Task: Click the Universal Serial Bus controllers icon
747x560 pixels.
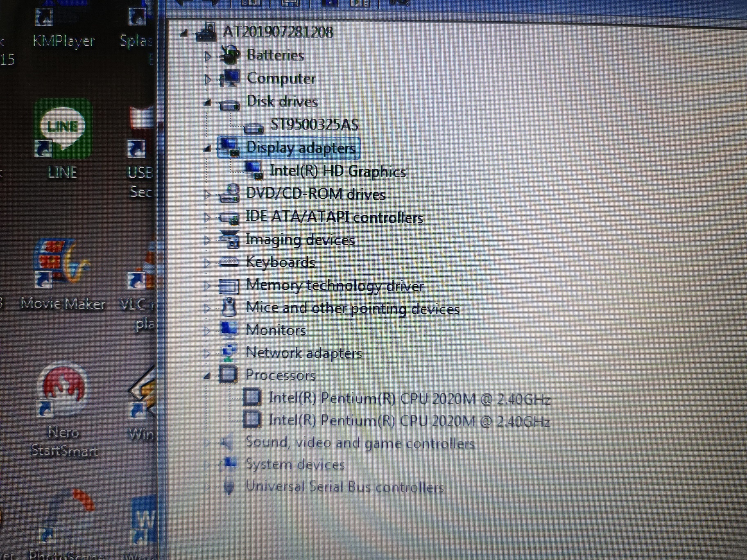Action: tap(229, 486)
